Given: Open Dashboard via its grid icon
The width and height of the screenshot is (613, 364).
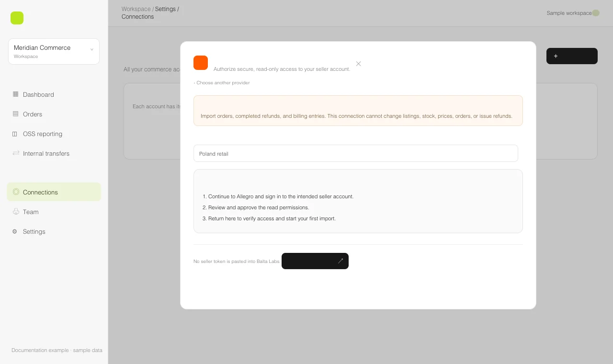Looking at the screenshot, I should (15, 94).
